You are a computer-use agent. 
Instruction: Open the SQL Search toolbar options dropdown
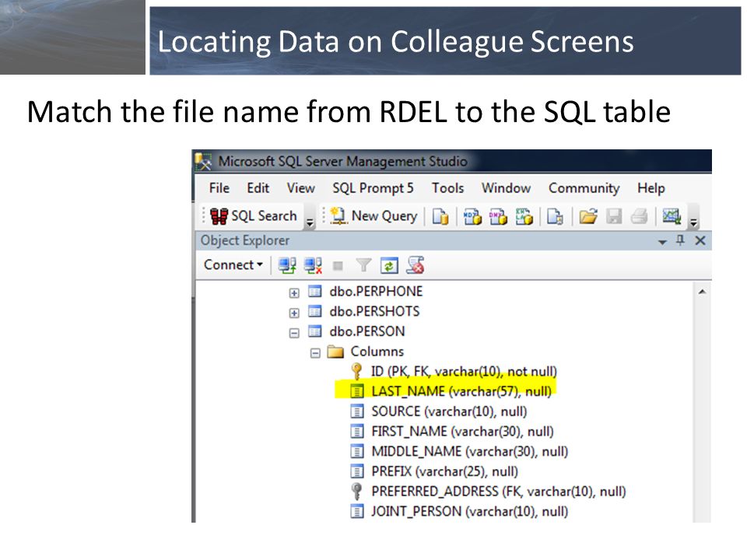[310, 222]
